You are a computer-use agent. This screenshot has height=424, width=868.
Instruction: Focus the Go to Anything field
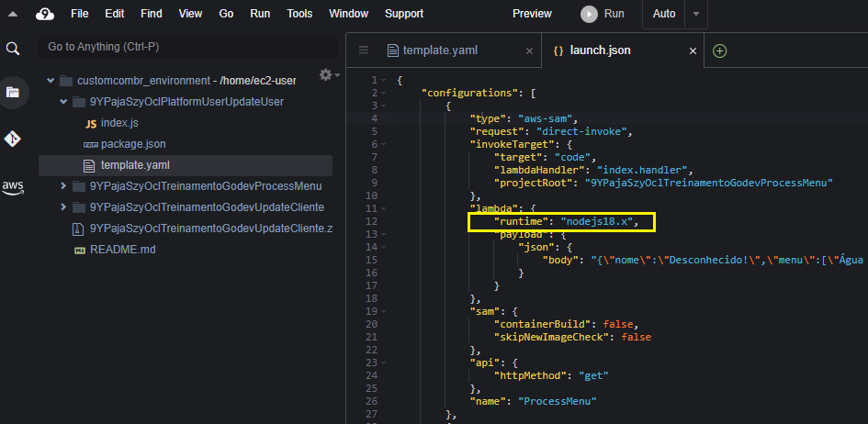click(x=187, y=47)
